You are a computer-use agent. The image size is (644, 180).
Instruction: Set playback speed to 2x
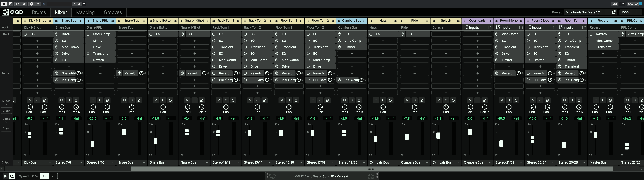click(53, 176)
